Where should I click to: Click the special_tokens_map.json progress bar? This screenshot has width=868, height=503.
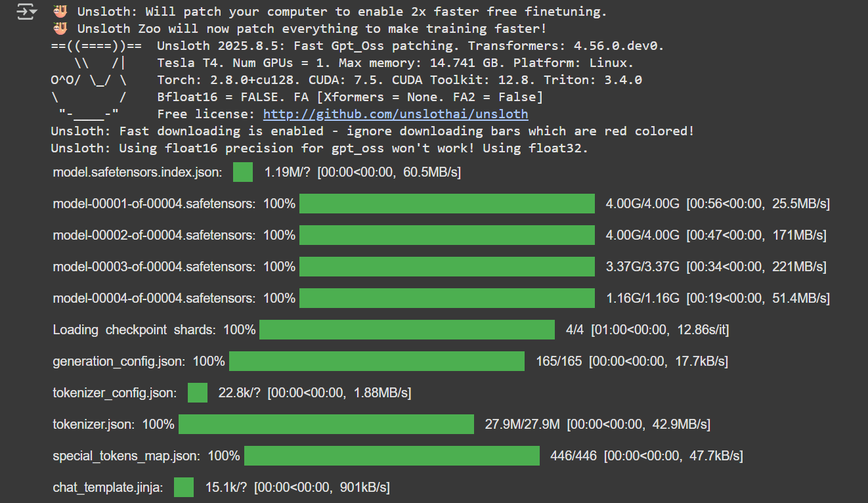coord(391,456)
